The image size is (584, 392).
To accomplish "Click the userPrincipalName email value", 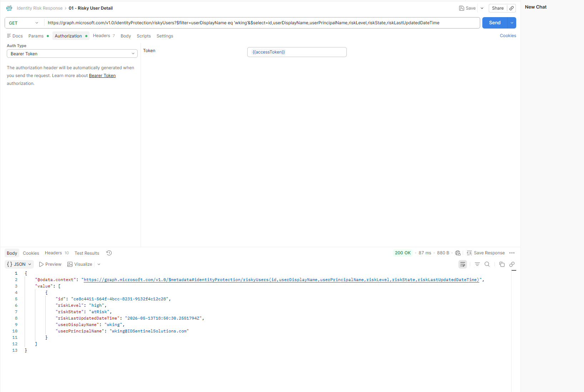I will click(x=149, y=331).
